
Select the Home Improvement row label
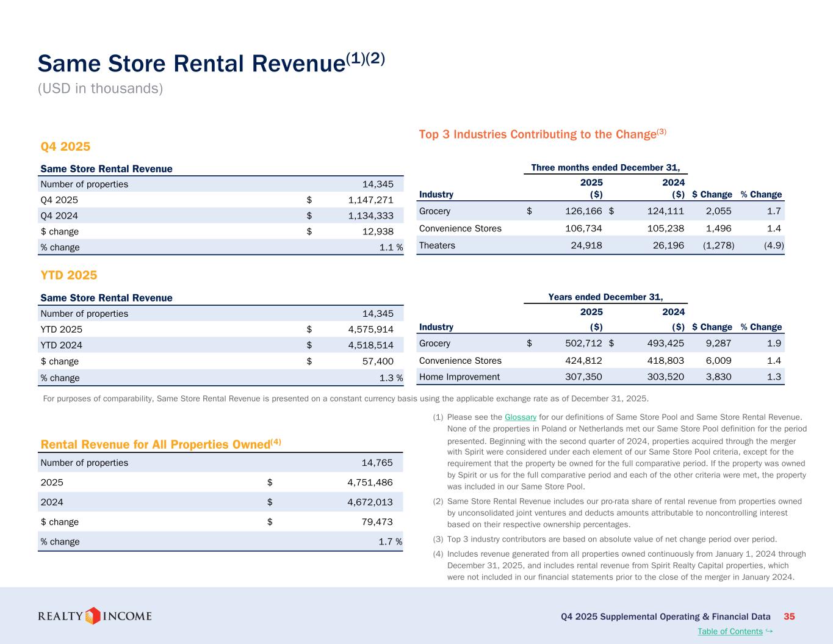pos(459,377)
